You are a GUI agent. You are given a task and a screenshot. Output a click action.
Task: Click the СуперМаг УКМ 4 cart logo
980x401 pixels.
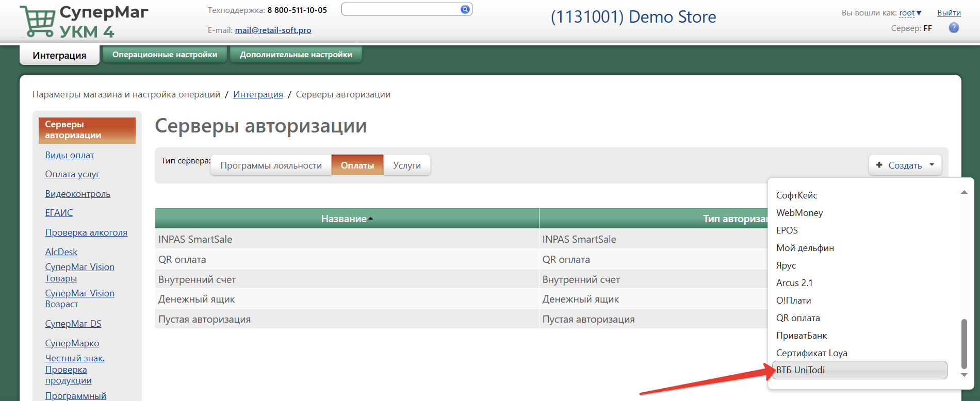pyautogui.click(x=37, y=22)
